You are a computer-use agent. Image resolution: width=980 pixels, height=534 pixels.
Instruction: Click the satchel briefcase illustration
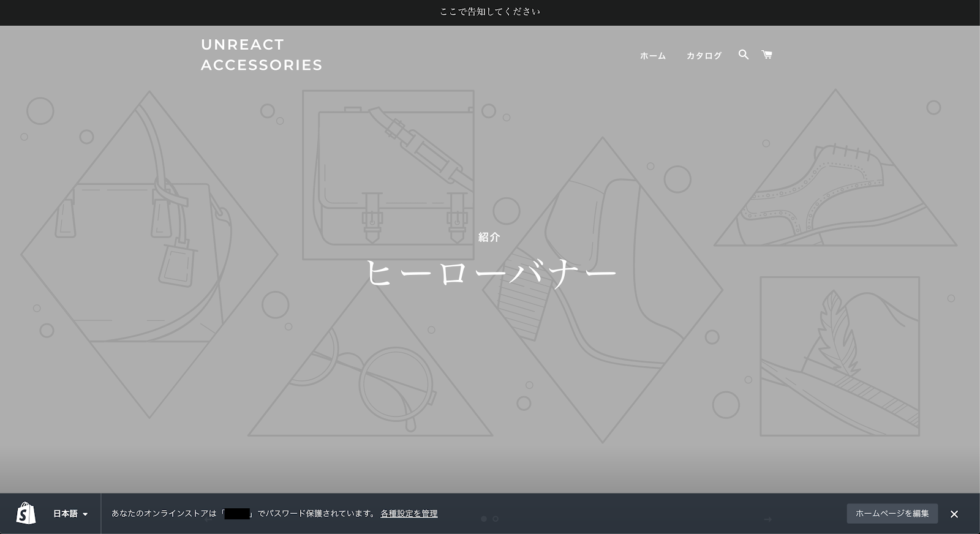388,175
